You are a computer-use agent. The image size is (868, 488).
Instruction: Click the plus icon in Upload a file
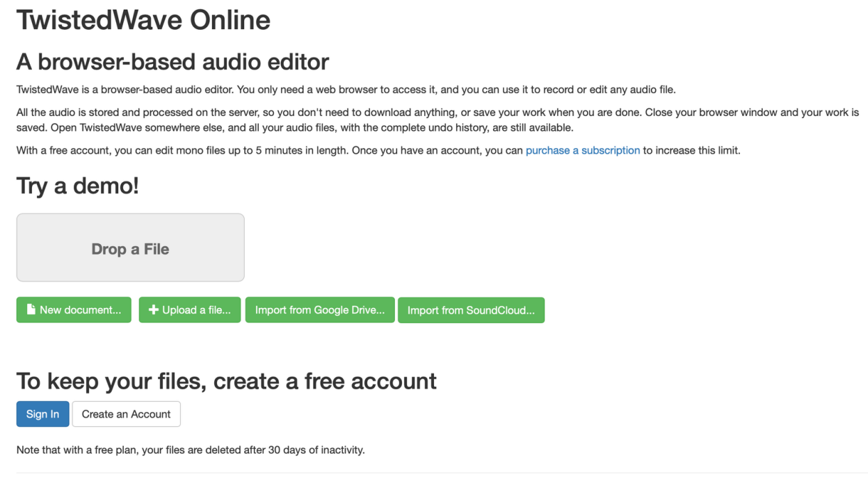click(x=154, y=310)
